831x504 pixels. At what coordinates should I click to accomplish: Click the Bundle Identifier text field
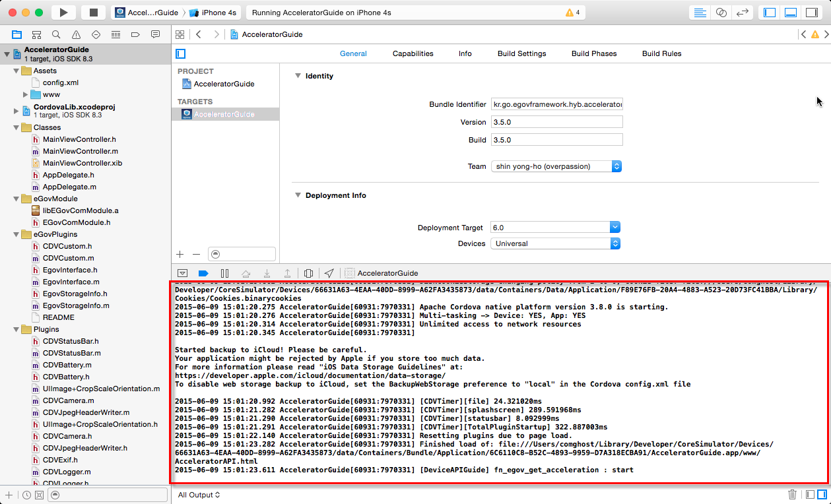(556, 104)
